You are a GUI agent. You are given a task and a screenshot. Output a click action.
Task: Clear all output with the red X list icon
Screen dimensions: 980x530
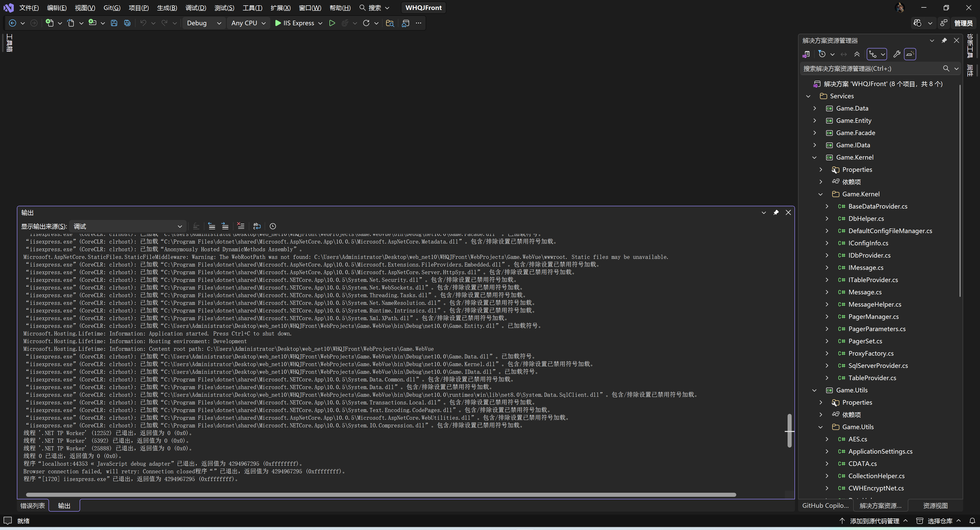coord(240,226)
